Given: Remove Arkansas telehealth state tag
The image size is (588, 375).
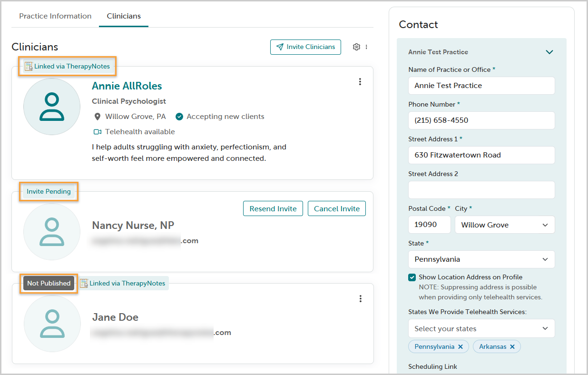Looking at the screenshot, I should 512,347.
